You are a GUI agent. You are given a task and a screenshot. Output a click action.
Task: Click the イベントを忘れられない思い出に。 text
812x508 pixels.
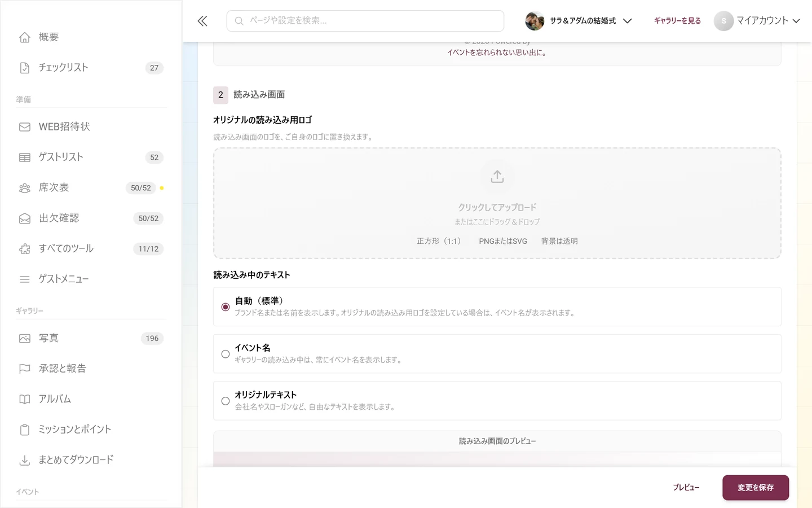point(497,52)
